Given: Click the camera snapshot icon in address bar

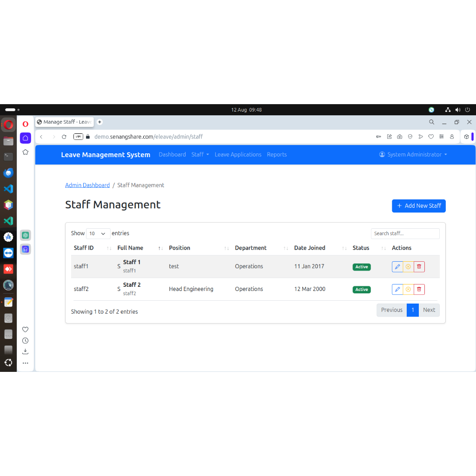Looking at the screenshot, I should click(400, 137).
